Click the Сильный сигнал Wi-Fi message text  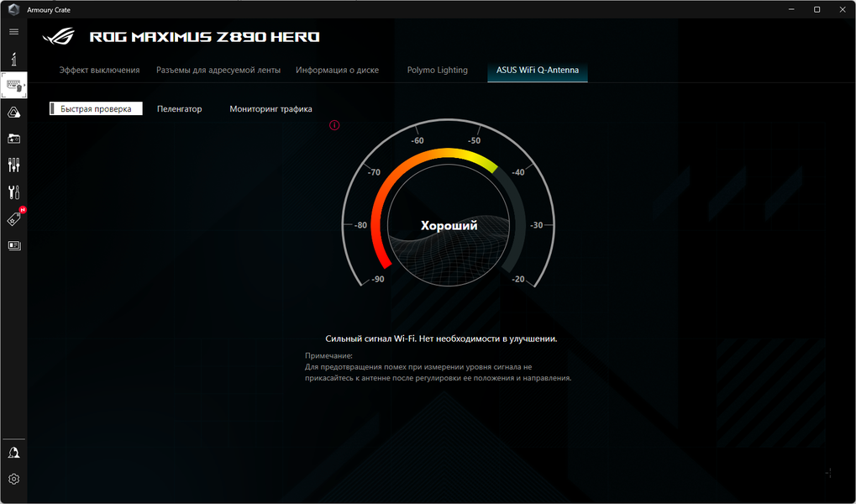[x=441, y=339]
